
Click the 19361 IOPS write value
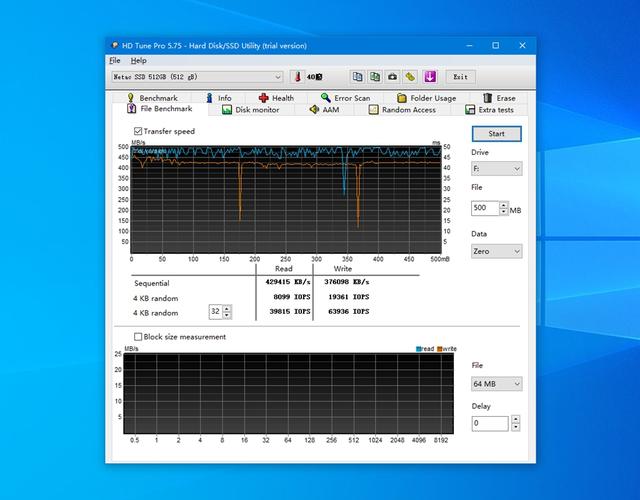349,297
